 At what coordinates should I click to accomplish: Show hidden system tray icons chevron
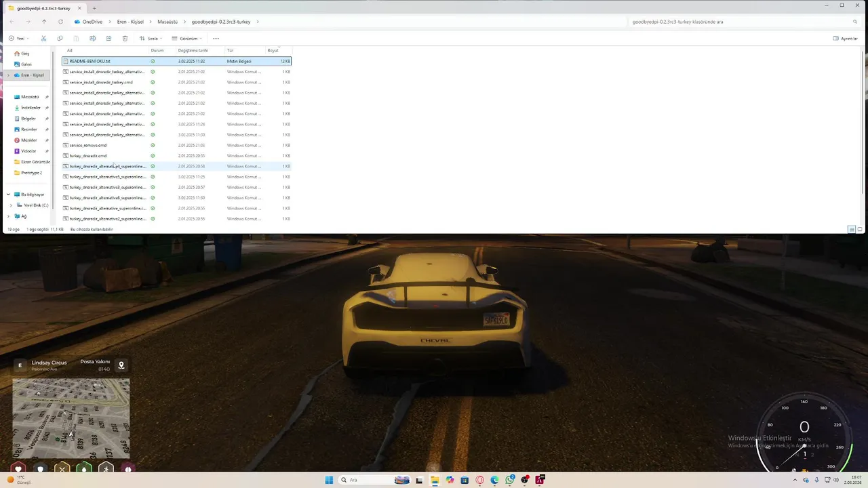pyautogui.click(x=794, y=480)
